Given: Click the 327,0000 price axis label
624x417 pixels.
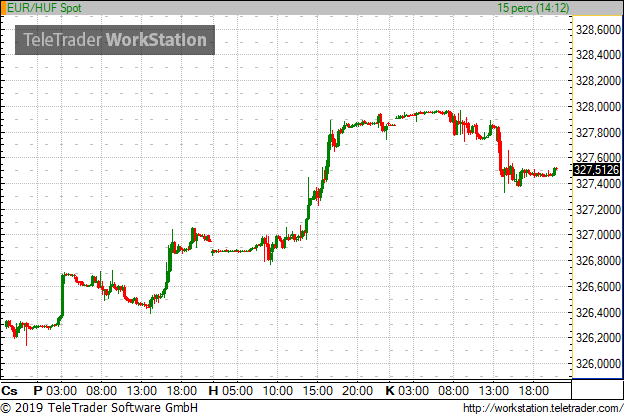Looking at the screenshot, I should 598,235.
